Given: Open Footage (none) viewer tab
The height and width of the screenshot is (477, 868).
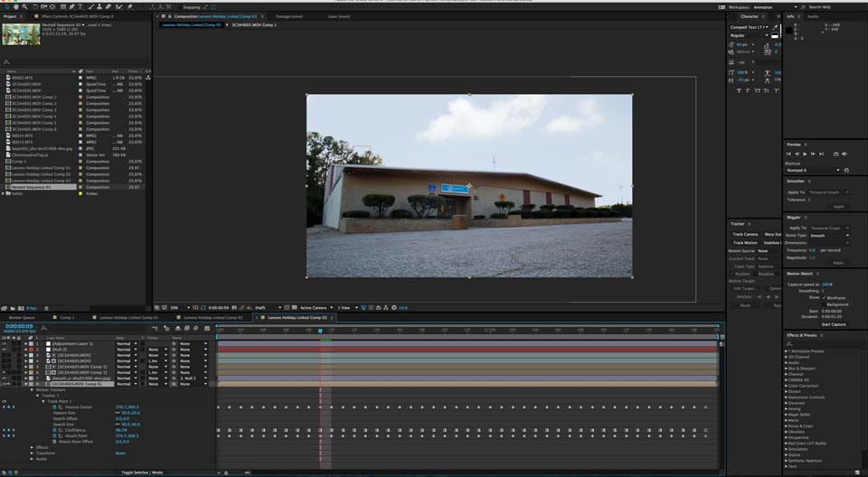Looking at the screenshot, I should click(x=289, y=16).
